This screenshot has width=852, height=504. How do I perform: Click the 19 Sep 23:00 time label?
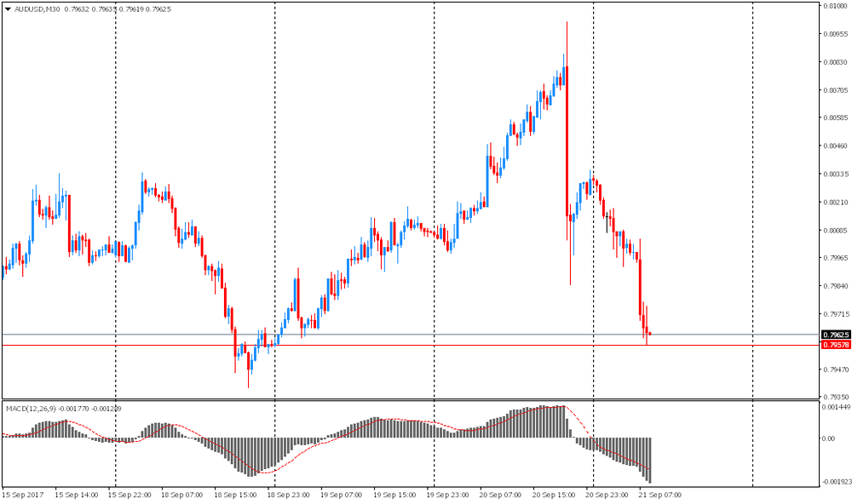pyautogui.click(x=448, y=495)
